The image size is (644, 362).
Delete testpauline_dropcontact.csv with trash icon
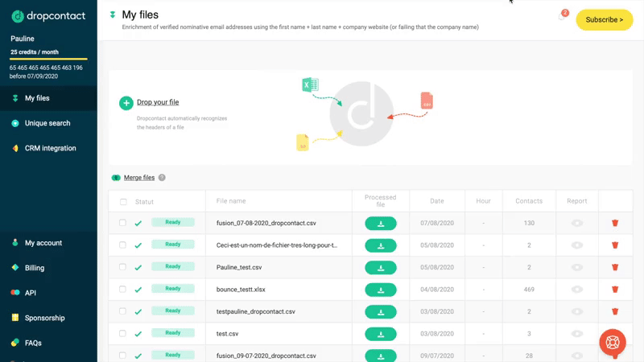point(615,311)
